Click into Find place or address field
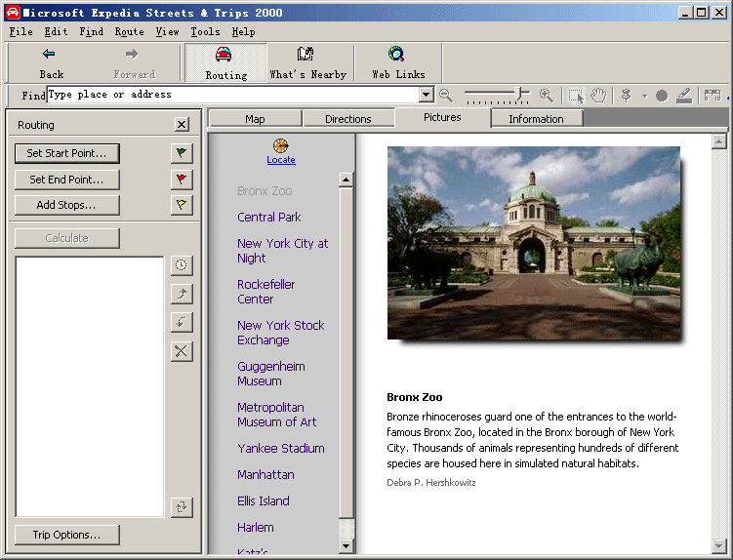Screen dimensions: 733x560 pyautogui.click(x=233, y=95)
